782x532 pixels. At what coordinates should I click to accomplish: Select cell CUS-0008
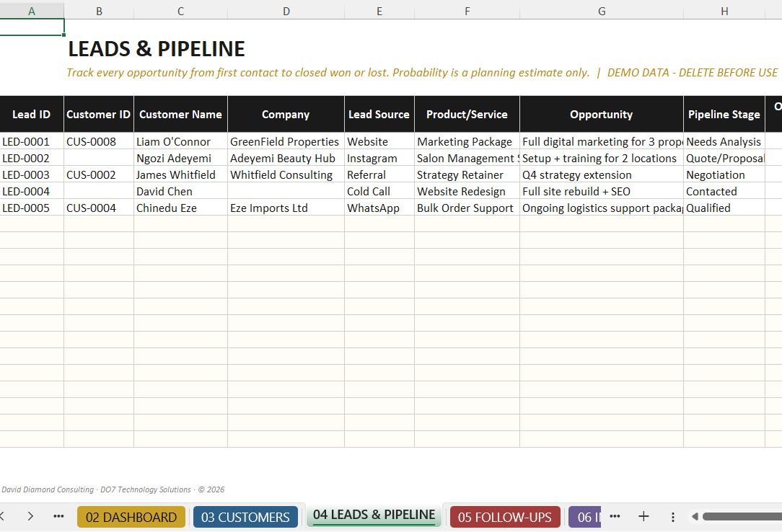tap(99, 141)
